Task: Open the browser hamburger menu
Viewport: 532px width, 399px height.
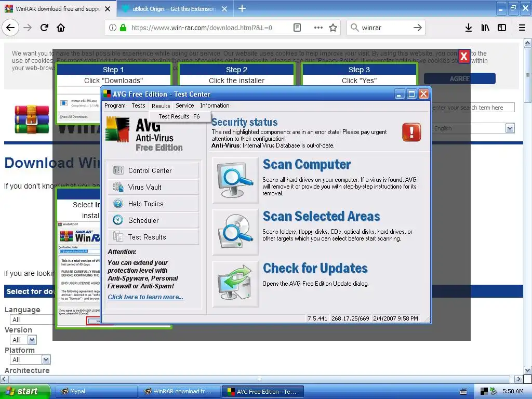Action: (522, 28)
